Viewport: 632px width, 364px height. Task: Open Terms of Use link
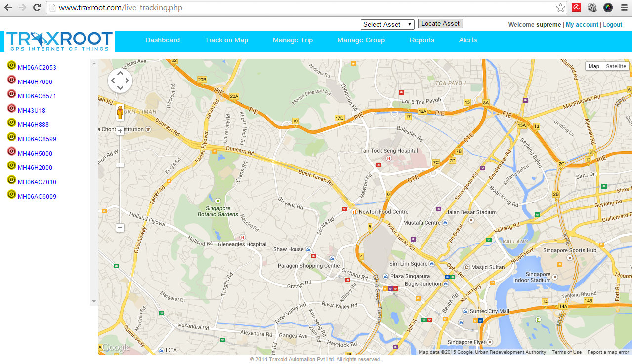567,352
